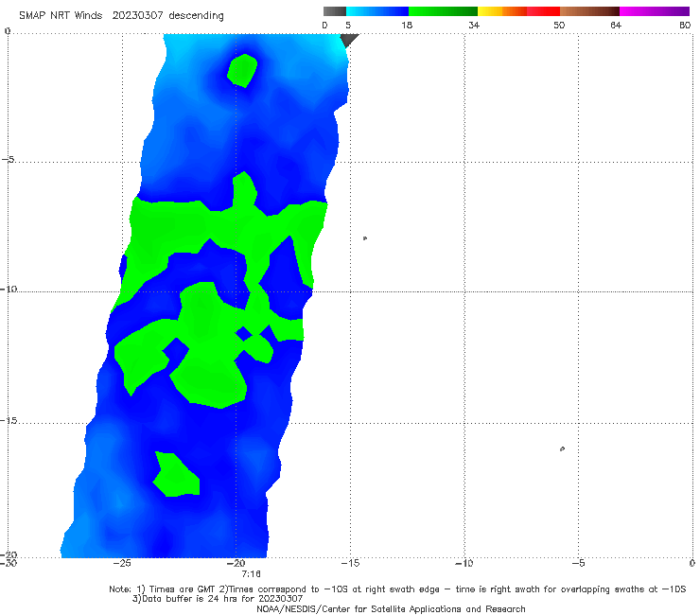The height and width of the screenshot is (615, 700).
Task: Click the longitude axis label "-25"
Action: pyautogui.click(x=122, y=563)
